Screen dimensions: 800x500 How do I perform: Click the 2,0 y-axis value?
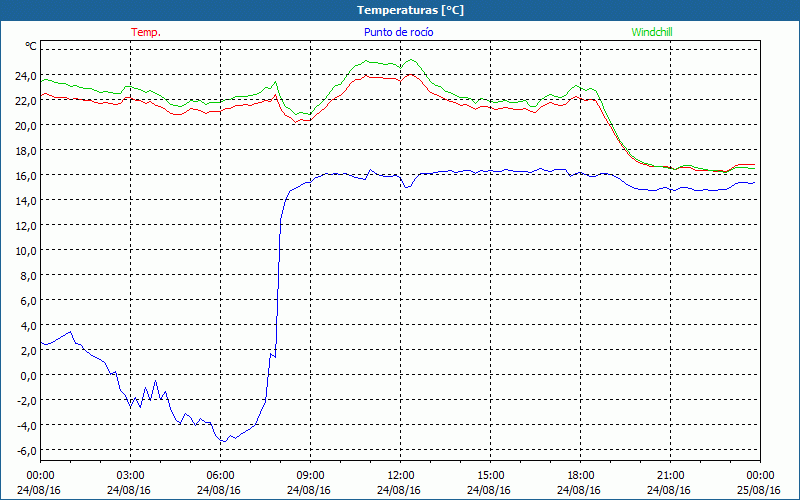pyautogui.click(x=28, y=351)
